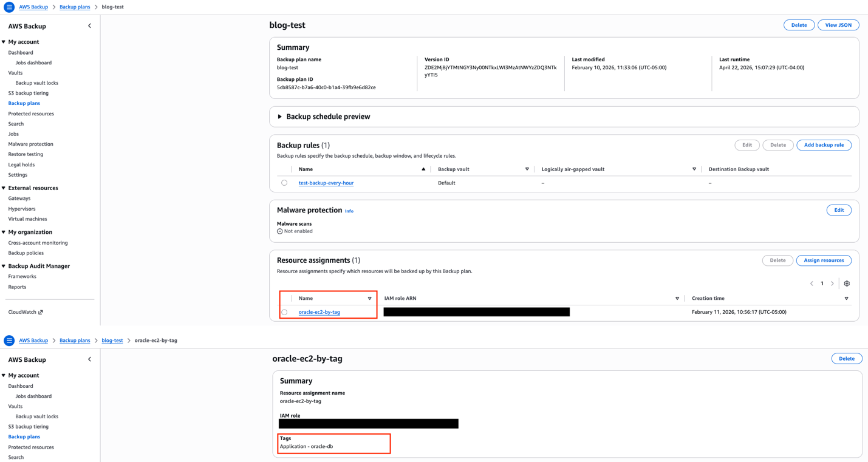Image resolution: width=868 pixels, height=462 pixels.
Task: Open Frameworks under Backup Audit Manager
Action: [22, 276]
